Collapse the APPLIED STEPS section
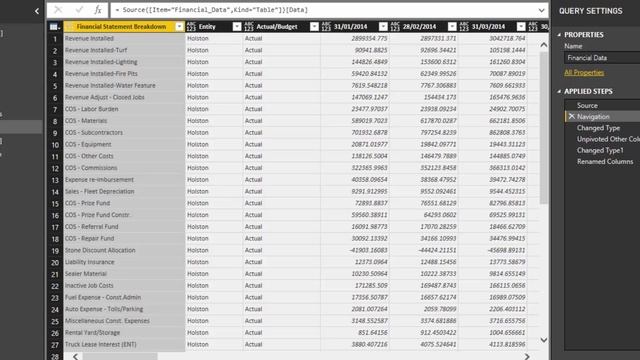This screenshot has height=360, width=640. (559, 91)
